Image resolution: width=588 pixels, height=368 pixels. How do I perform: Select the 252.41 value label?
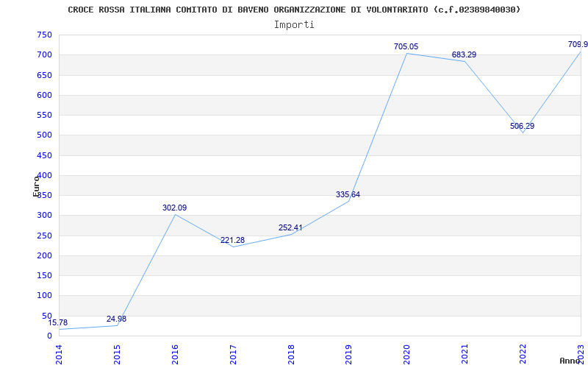click(290, 227)
